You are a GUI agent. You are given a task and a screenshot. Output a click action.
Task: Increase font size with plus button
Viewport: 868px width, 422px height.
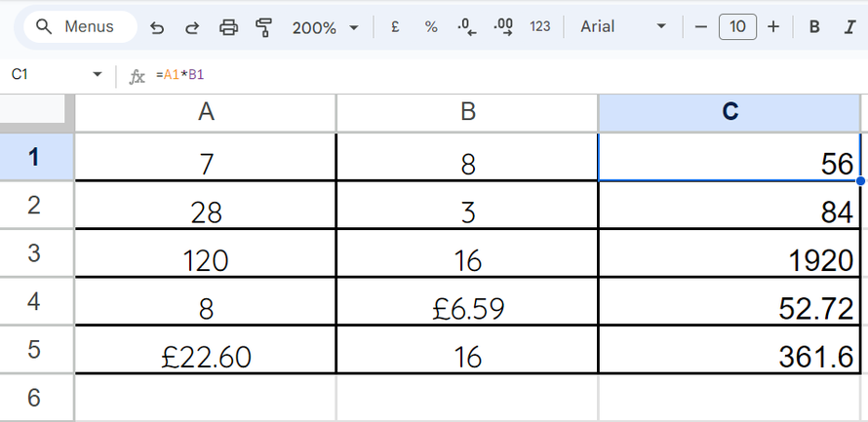pos(773,26)
